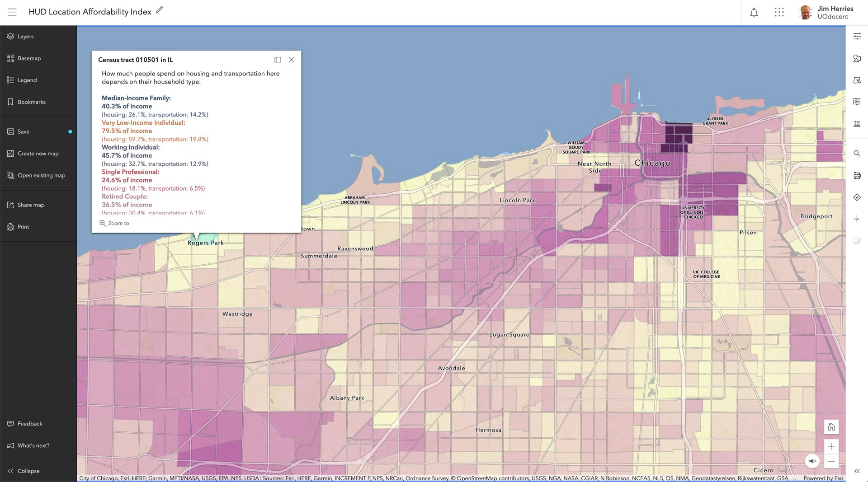Screen dimensions: 868x482
Task: Save the current map
Action: pyautogui.click(x=24, y=132)
